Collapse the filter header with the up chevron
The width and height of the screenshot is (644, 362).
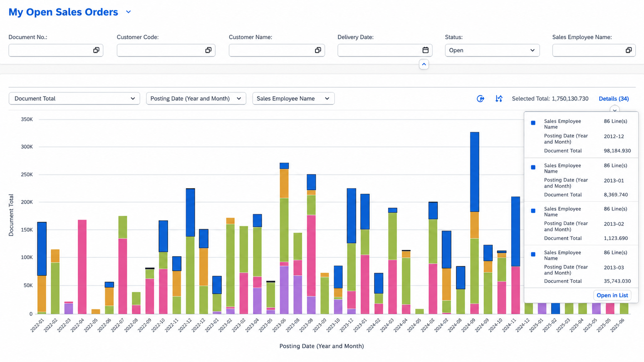click(x=424, y=64)
